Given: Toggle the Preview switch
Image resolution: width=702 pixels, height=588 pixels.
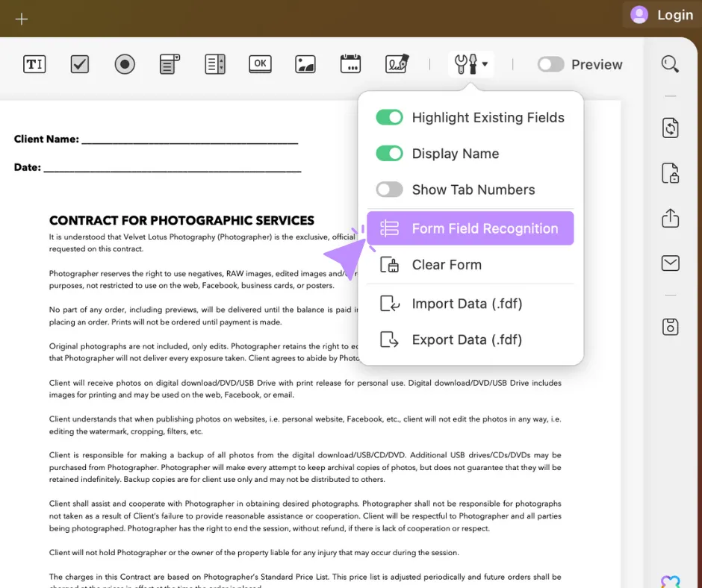Looking at the screenshot, I should point(550,64).
